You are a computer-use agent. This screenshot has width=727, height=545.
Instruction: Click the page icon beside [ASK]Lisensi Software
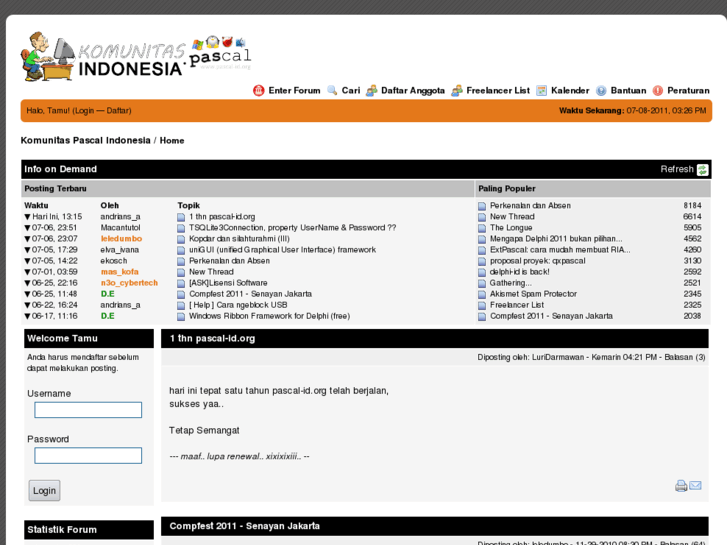pos(181,283)
